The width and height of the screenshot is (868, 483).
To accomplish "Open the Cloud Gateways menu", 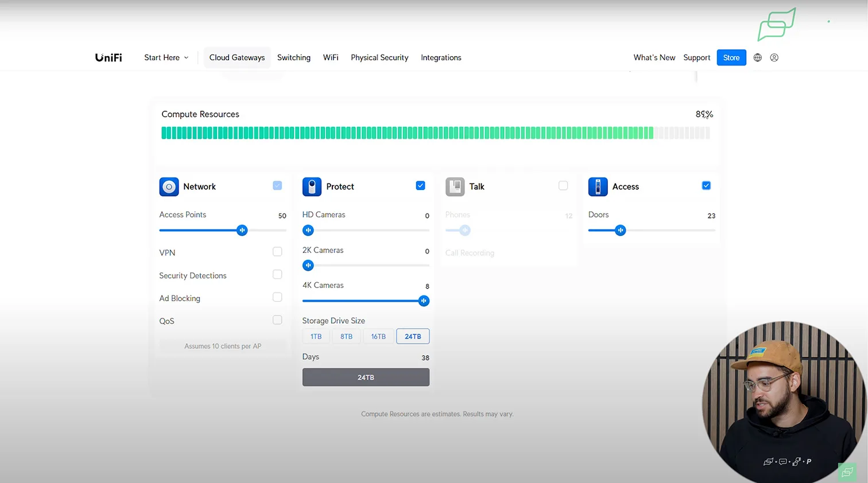I will point(237,57).
